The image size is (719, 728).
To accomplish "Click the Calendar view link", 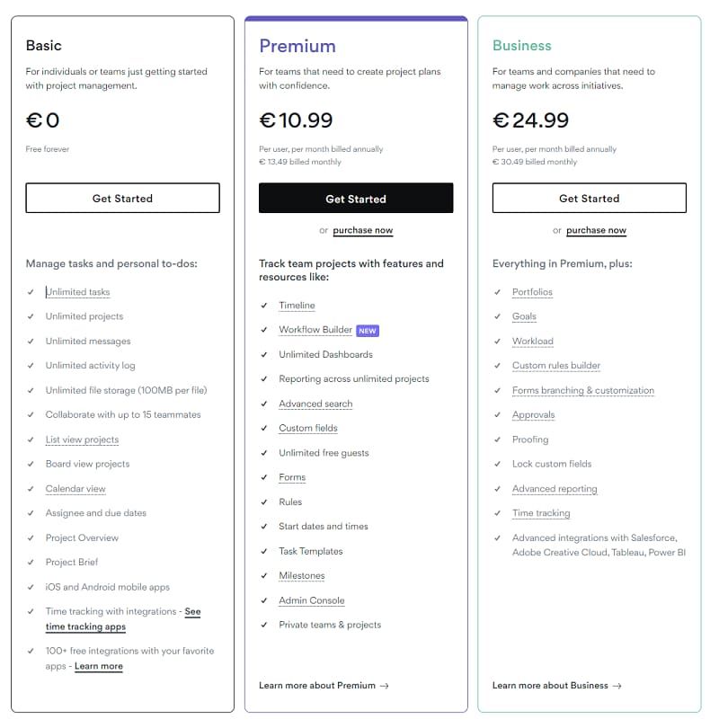I will pos(75,488).
